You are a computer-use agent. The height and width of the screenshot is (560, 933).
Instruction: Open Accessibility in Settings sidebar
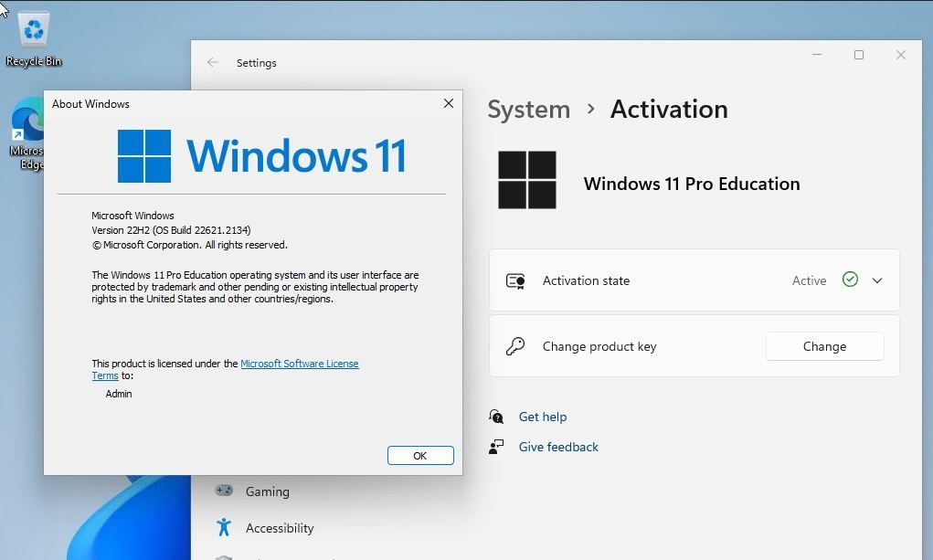[280, 528]
